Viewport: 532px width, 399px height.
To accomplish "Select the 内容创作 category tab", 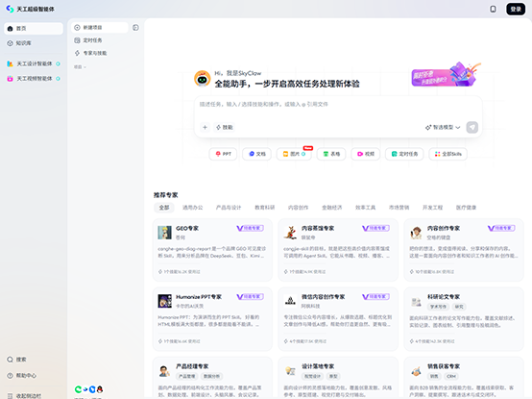I will [299, 208].
